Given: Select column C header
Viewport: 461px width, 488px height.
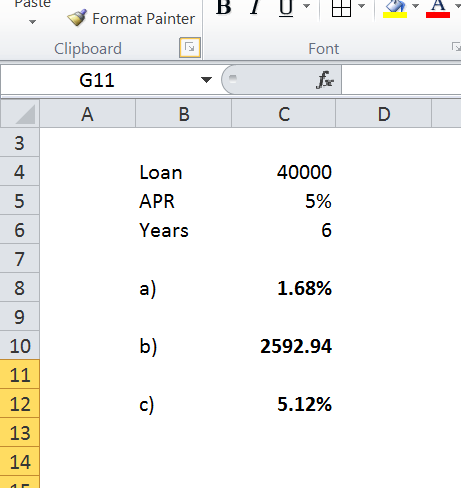Looking at the screenshot, I should [x=284, y=114].
